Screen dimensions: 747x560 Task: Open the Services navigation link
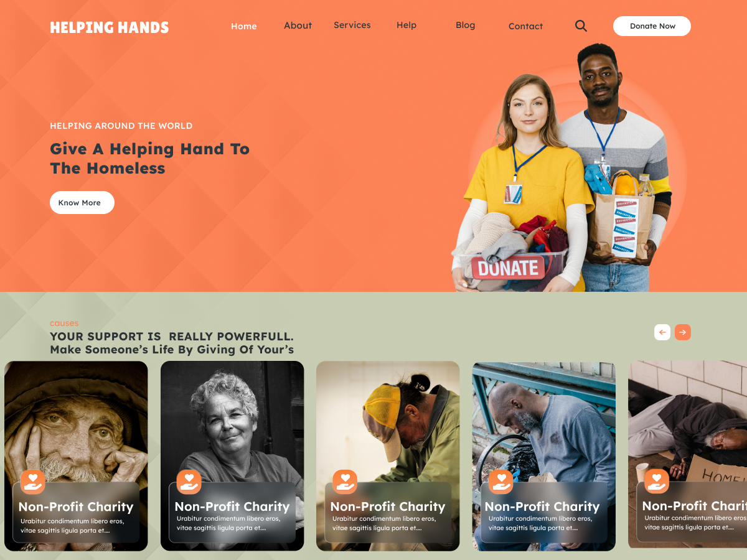(352, 25)
